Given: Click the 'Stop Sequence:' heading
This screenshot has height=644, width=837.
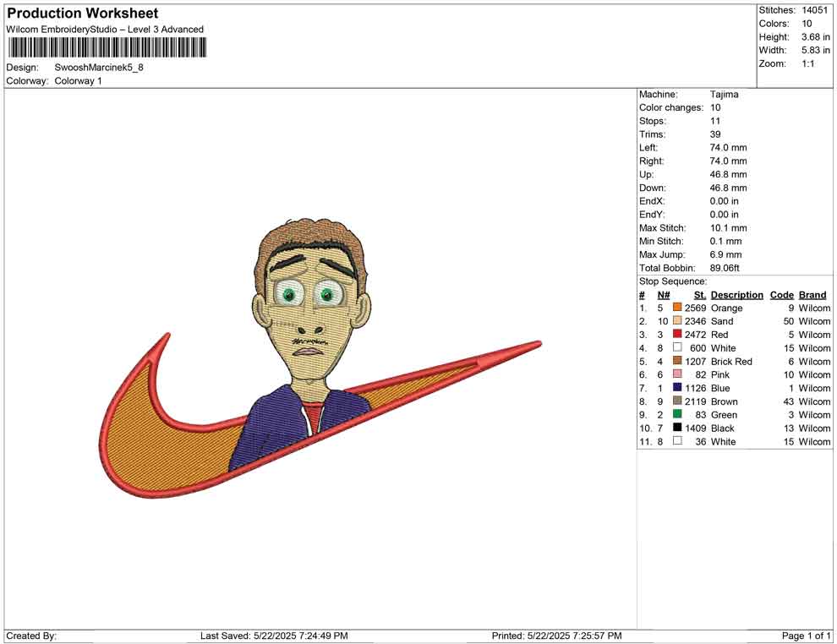Looking at the screenshot, I should 673,281.
